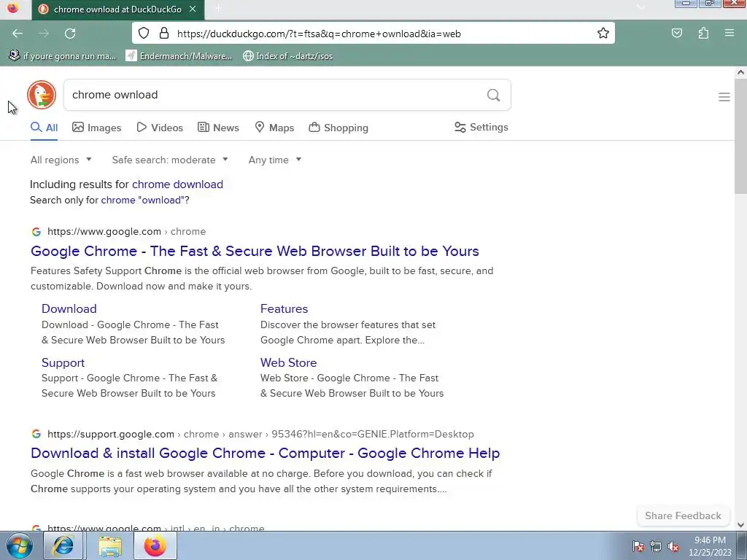
Task: Open the list all tabs chevron
Action: tap(640, 7)
